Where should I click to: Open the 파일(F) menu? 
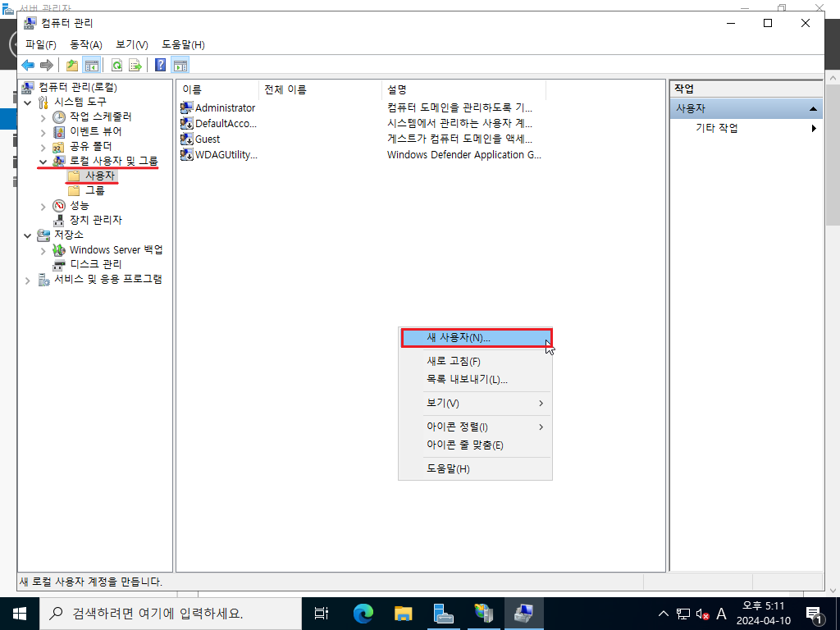coord(41,44)
